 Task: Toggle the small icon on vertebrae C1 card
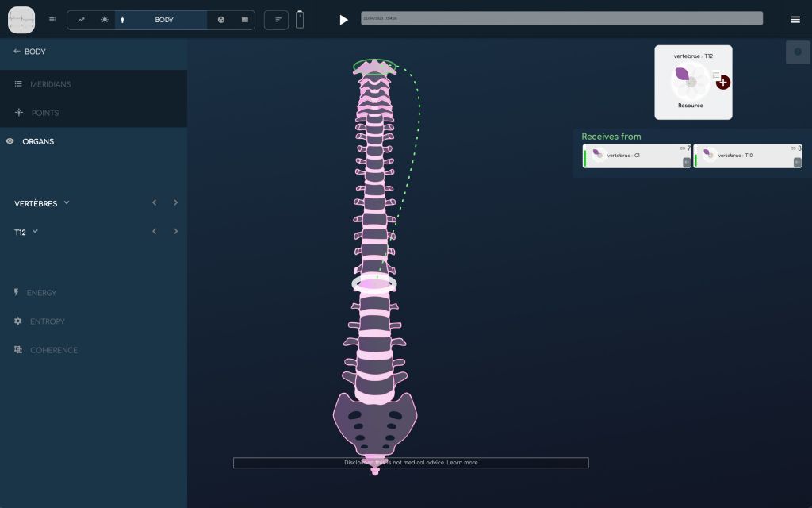click(x=687, y=162)
